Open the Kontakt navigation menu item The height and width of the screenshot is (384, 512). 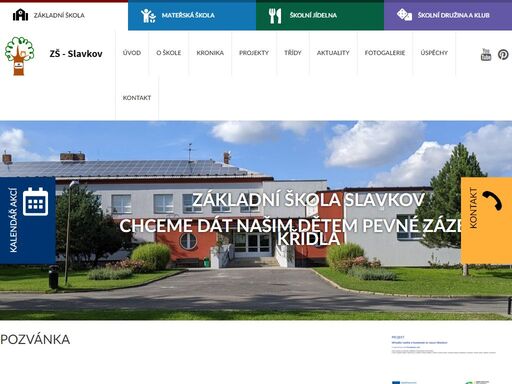pos(137,98)
